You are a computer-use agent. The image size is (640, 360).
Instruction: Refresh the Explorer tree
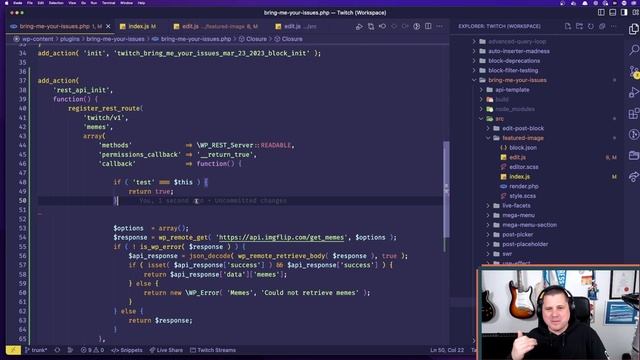click(591, 26)
